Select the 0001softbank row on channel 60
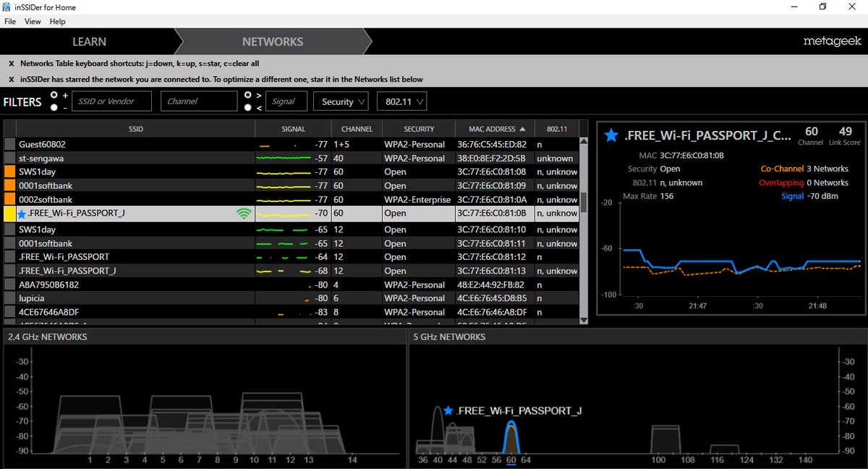 click(x=291, y=186)
